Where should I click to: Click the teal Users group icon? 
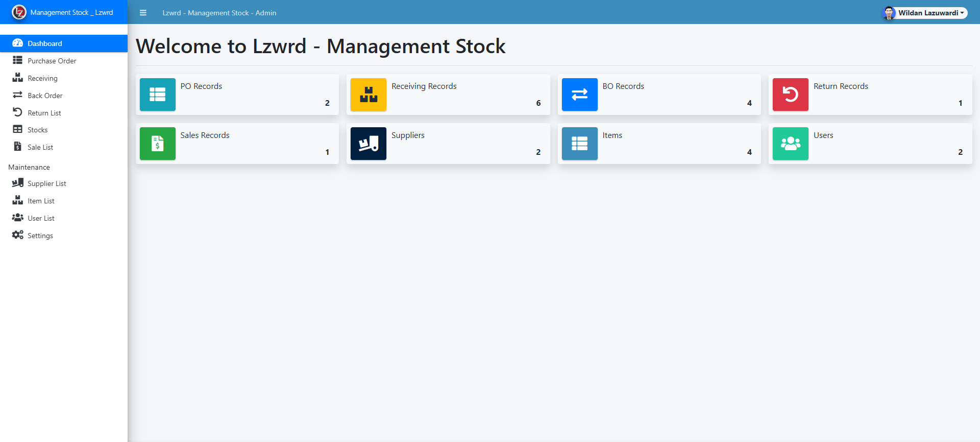pos(790,144)
